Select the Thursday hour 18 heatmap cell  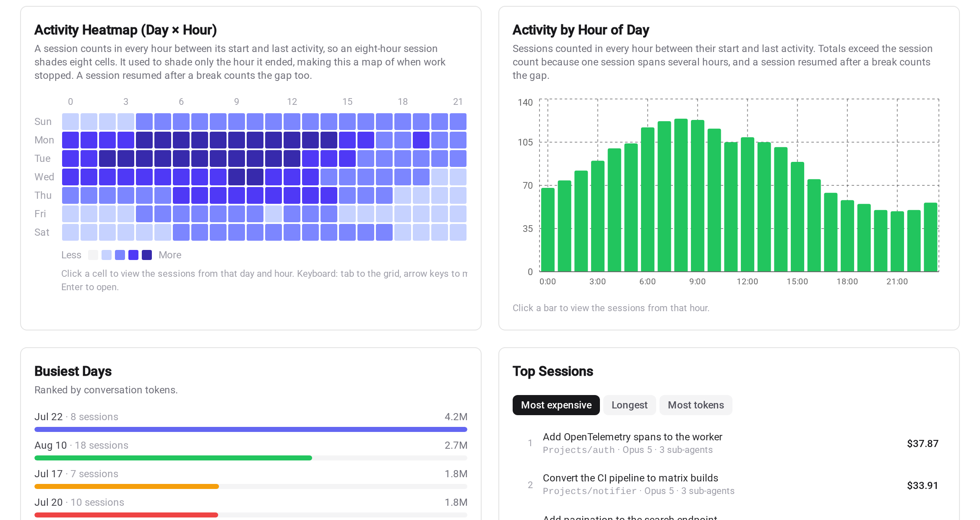[403, 195]
